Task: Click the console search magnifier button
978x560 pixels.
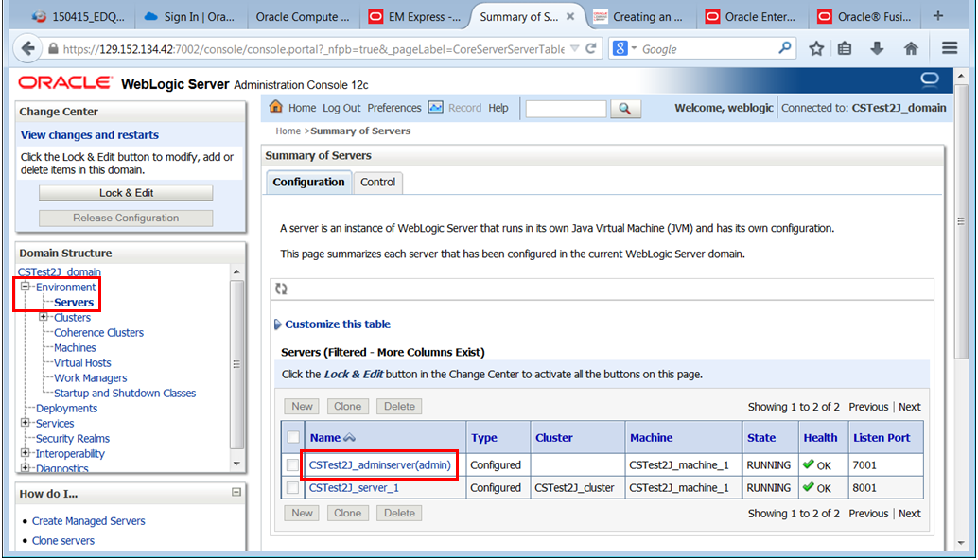Action: [x=625, y=109]
